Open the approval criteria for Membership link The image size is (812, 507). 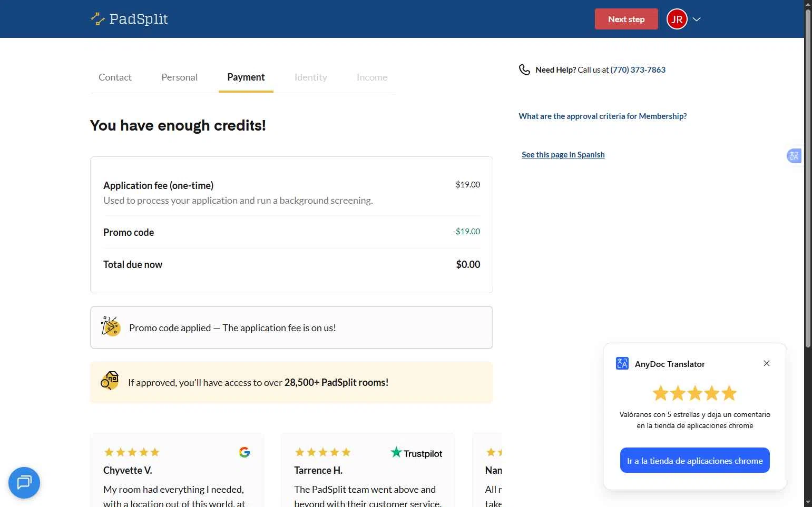click(602, 116)
